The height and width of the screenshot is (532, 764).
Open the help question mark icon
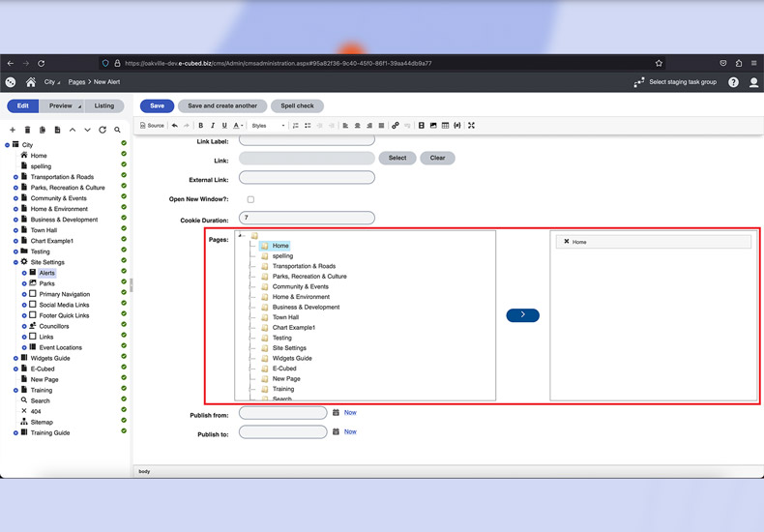pos(733,82)
